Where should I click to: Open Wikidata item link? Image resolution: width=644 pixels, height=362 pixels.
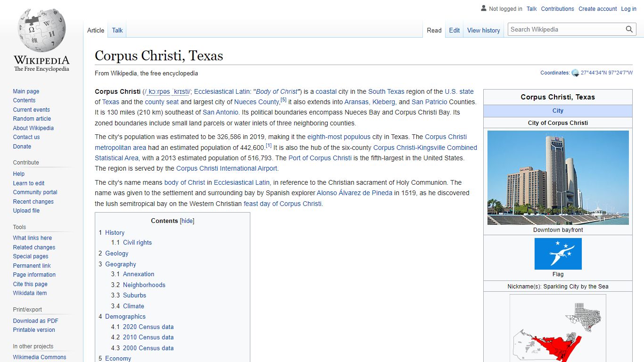30,293
